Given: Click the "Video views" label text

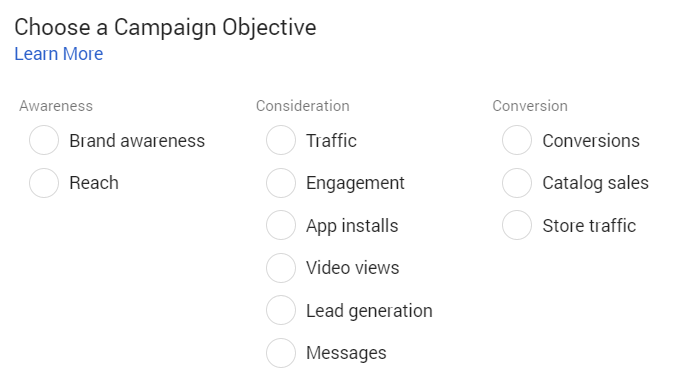Looking at the screenshot, I should 353,268.
